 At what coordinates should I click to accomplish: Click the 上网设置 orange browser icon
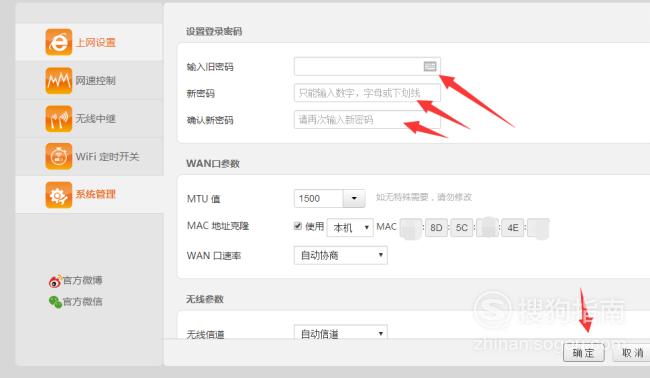click(58, 42)
